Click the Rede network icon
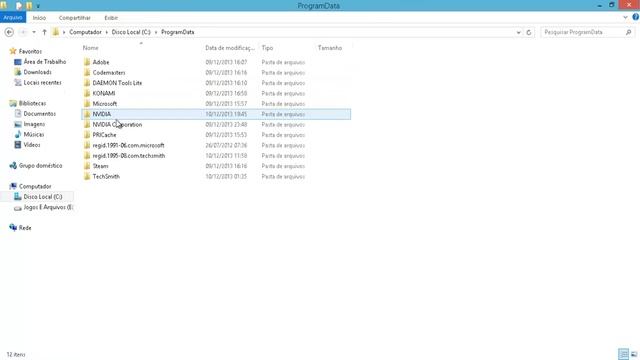Viewport: 640px width, 360px height. pyautogui.click(x=13, y=227)
